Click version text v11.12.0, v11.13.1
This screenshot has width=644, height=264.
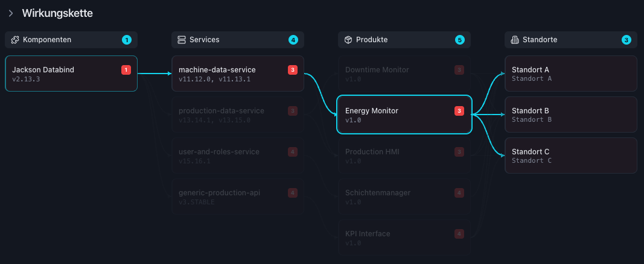(x=214, y=79)
